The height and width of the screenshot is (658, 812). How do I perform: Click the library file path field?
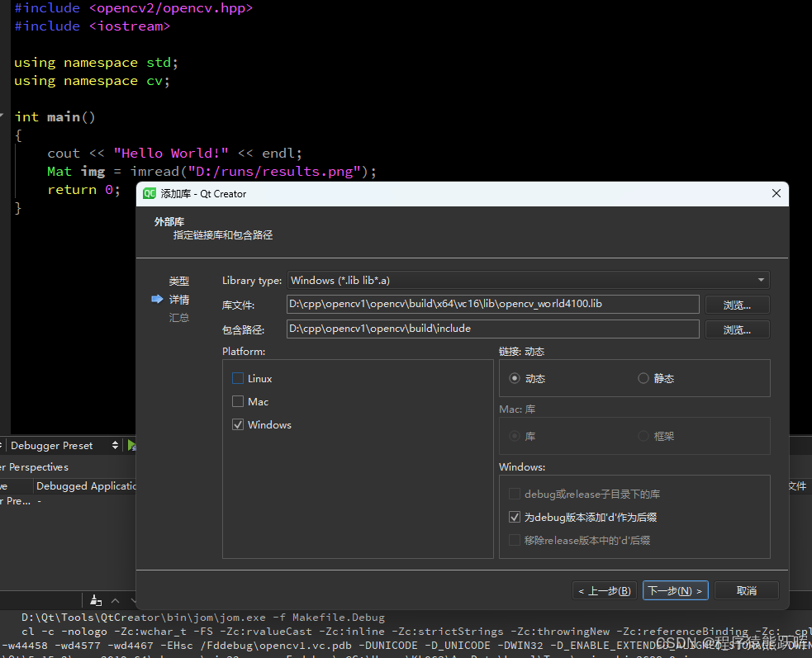pyautogui.click(x=492, y=305)
